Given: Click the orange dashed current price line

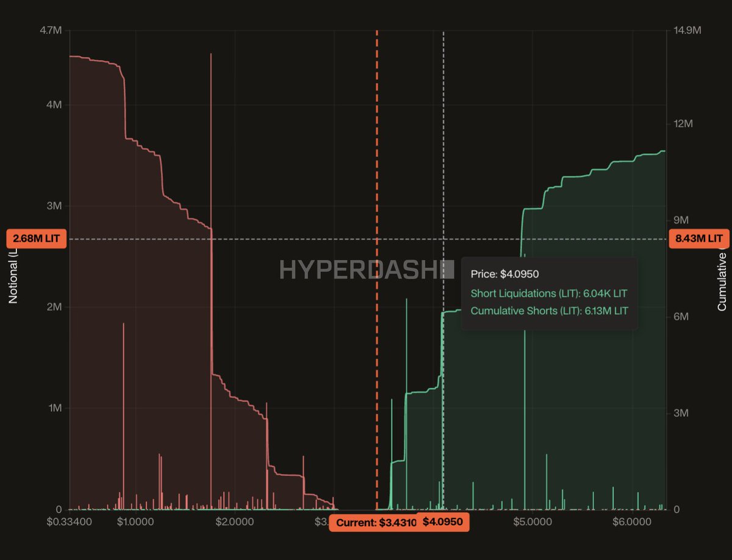Looking at the screenshot, I should (377, 268).
